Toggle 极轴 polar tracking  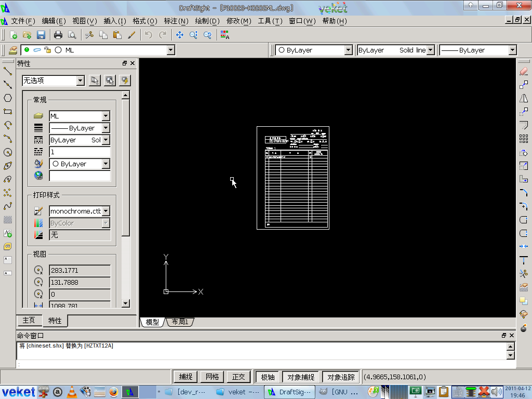pyautogui.click(x=268, y=377)
